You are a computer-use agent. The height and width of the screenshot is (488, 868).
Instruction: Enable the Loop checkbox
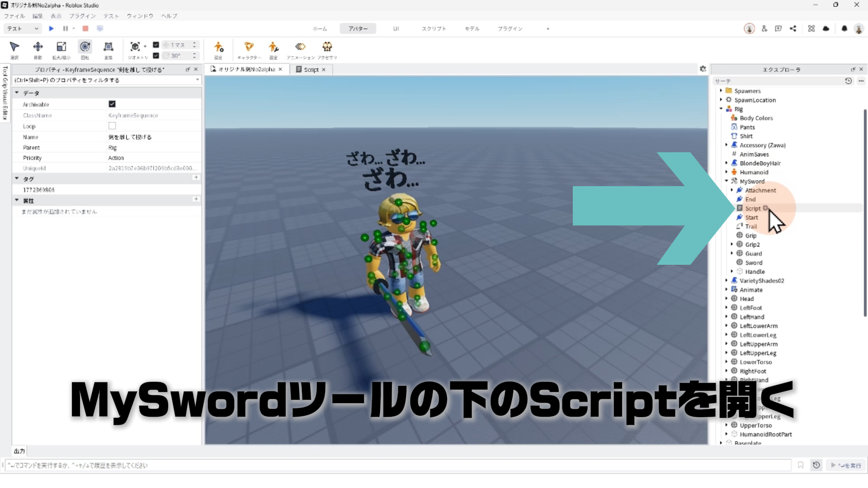point(112,126)
